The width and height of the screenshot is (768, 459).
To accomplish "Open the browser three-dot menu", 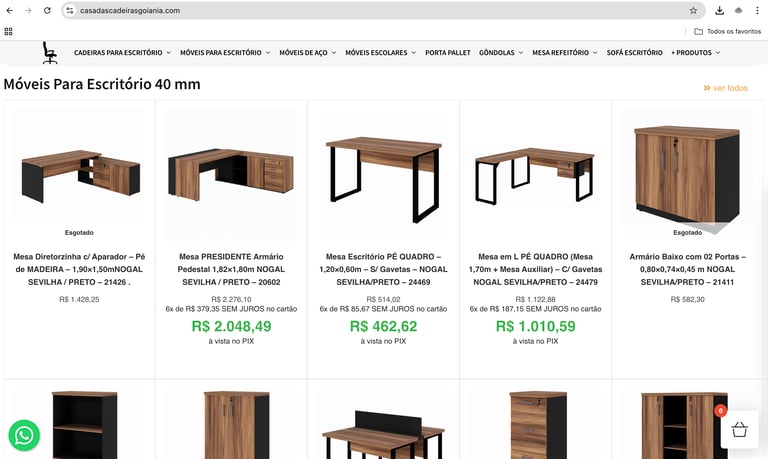I will (x=757, y=10).
